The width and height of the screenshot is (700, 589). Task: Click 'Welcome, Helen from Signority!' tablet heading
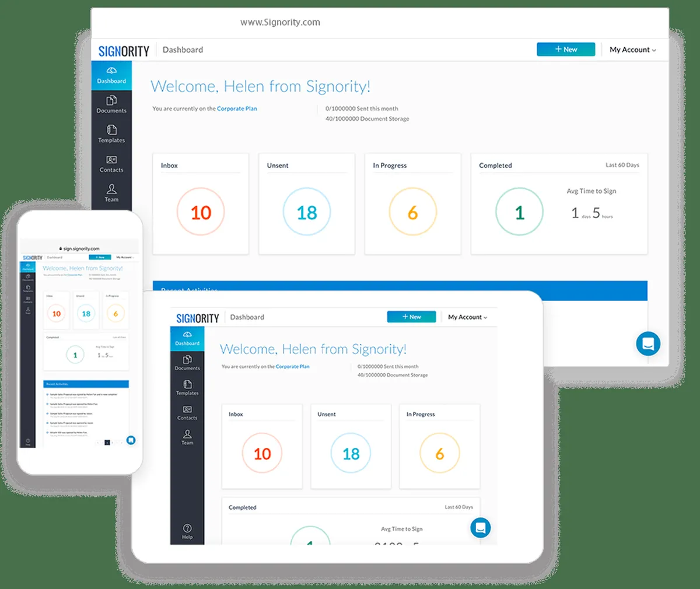click(313, 349)
